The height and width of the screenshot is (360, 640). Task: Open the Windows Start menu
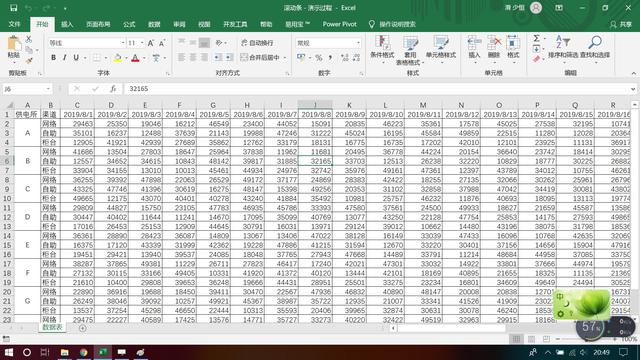point(9,352)
